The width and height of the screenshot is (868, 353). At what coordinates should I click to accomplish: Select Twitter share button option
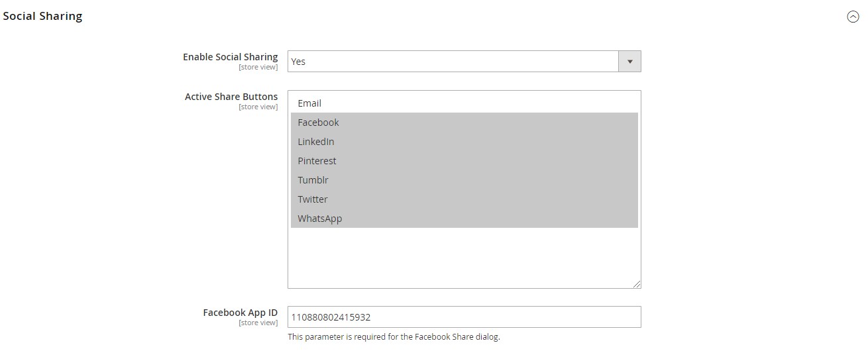(x=464, y=199)
